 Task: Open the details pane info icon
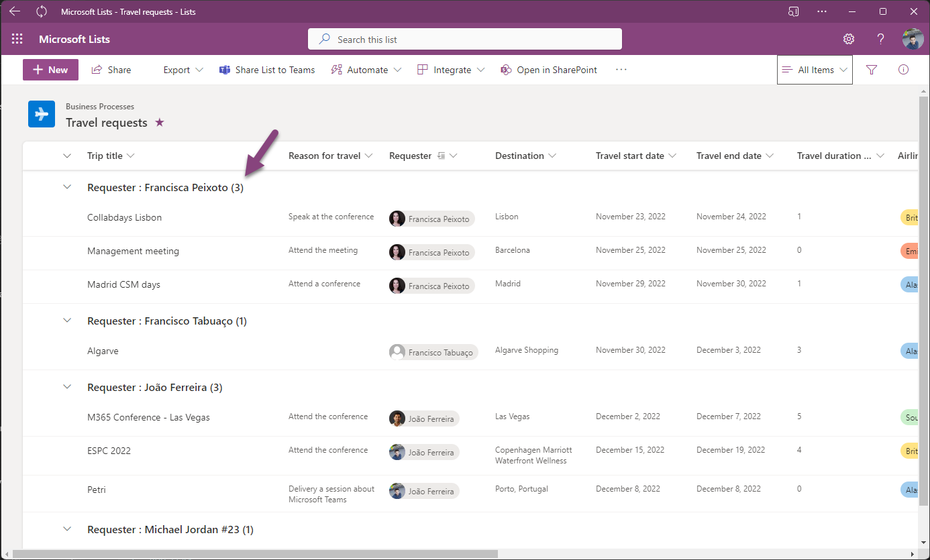(x=903, y=70)
